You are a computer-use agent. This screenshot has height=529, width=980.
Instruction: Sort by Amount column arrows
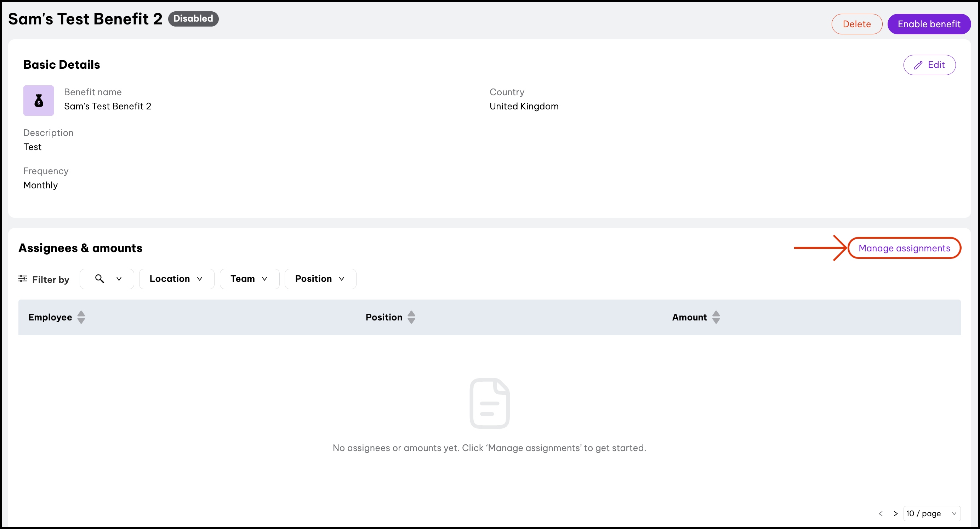716,317
